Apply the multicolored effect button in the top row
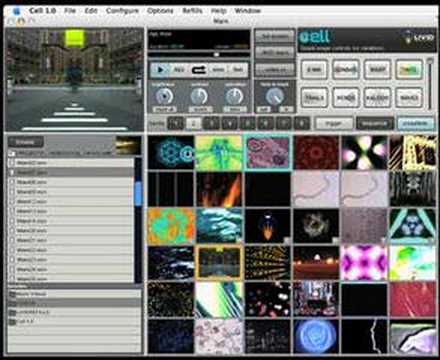 point(409,70)
